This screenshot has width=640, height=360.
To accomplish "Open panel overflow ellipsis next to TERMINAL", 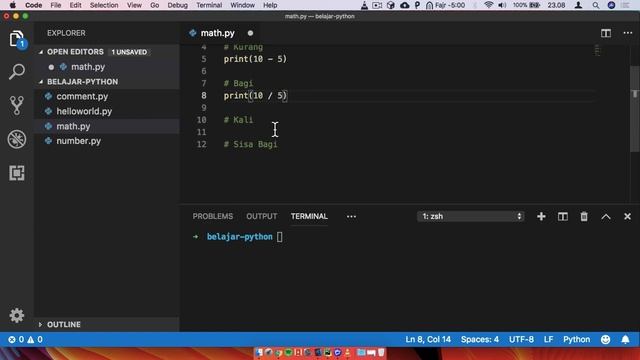I will pos(351,216).
